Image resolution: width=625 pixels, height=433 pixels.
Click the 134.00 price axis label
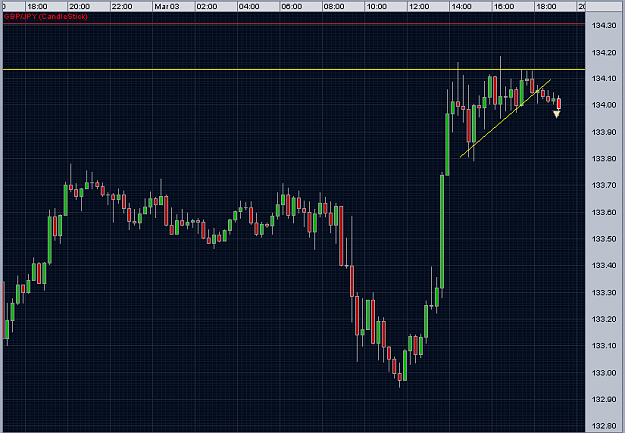(x=604, y=105)
